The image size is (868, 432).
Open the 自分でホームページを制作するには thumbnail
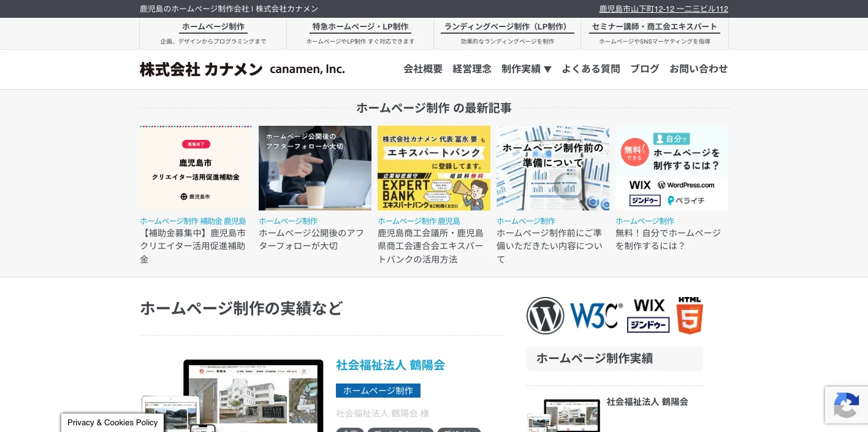[x=672, y=168]
